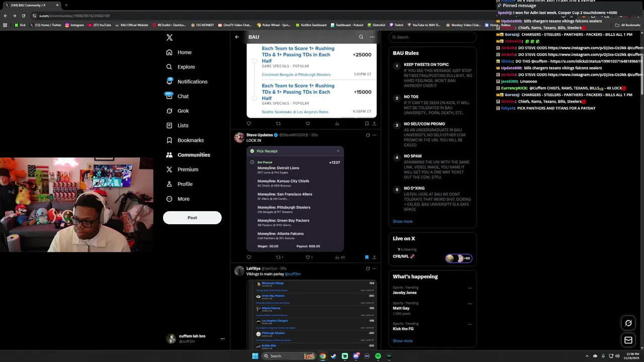Open Spotify from the taskbar

click(378, 356)
